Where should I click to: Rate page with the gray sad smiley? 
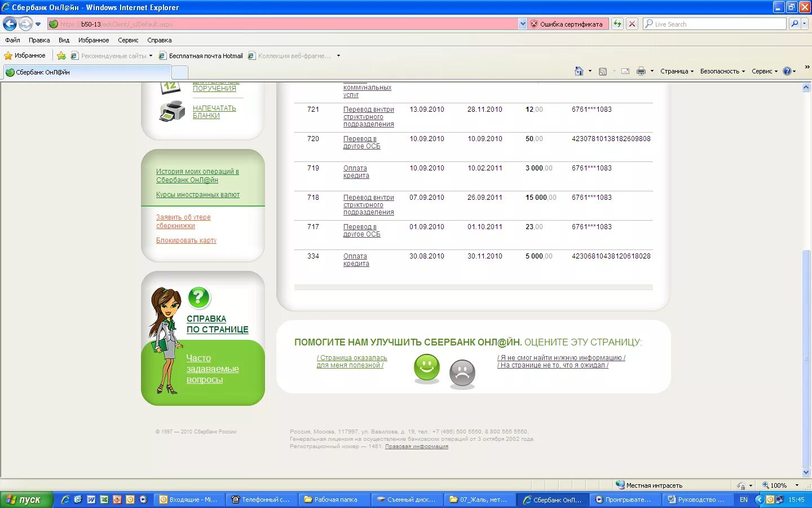[x=462, y=373]
